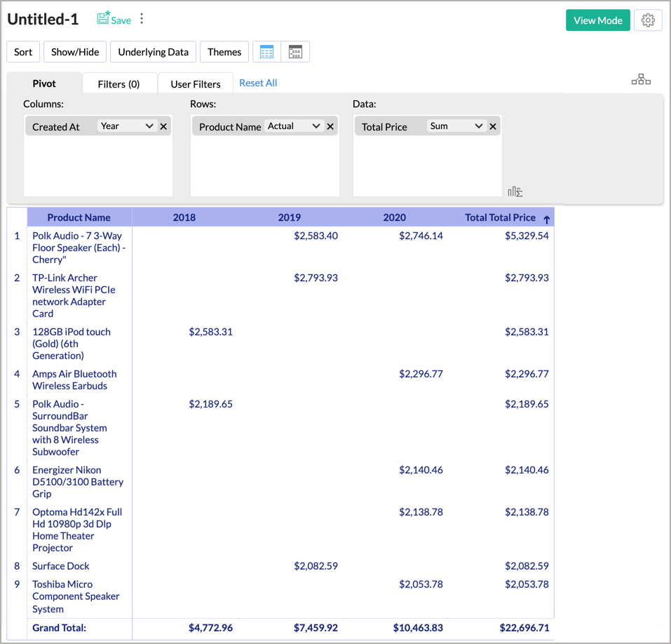
Task: Click the gray table layout icon
Action: [x=295, y=52]
